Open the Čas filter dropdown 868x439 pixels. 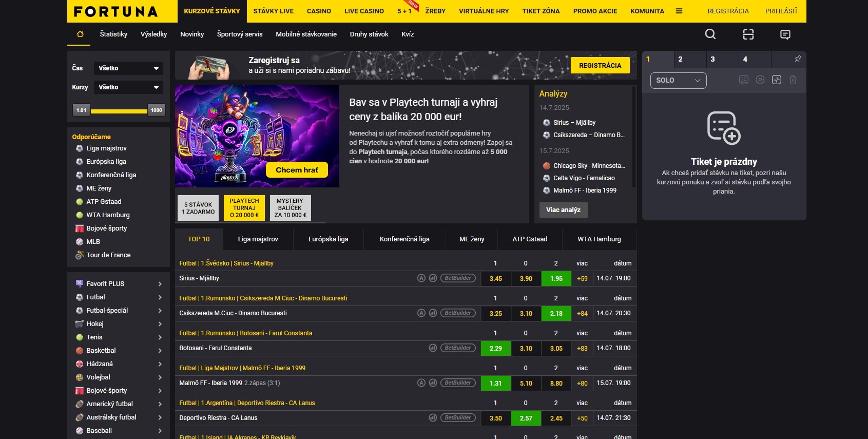click(x=128, y=68)
